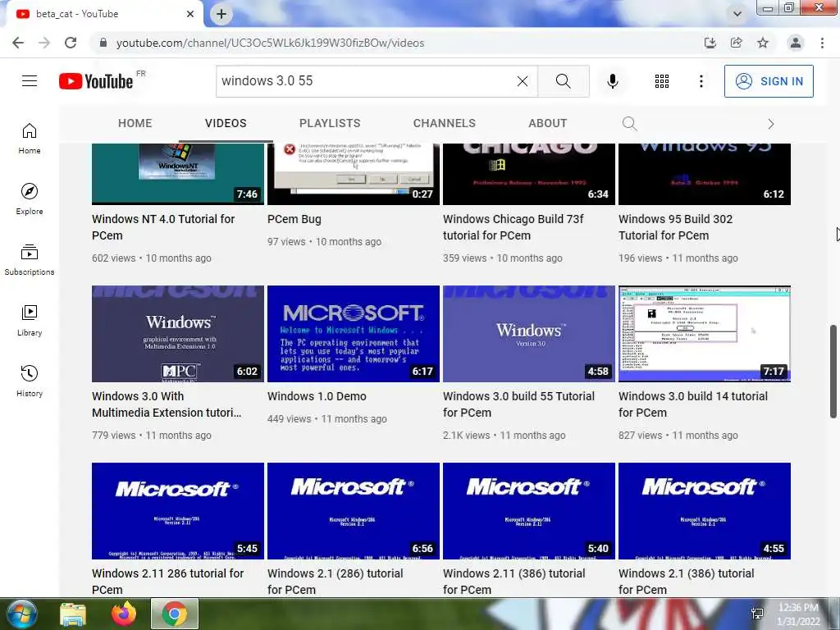Select the VIDEOS tab
The width and height of the screenshot is (840, 630).
click(x=226, y=123)
